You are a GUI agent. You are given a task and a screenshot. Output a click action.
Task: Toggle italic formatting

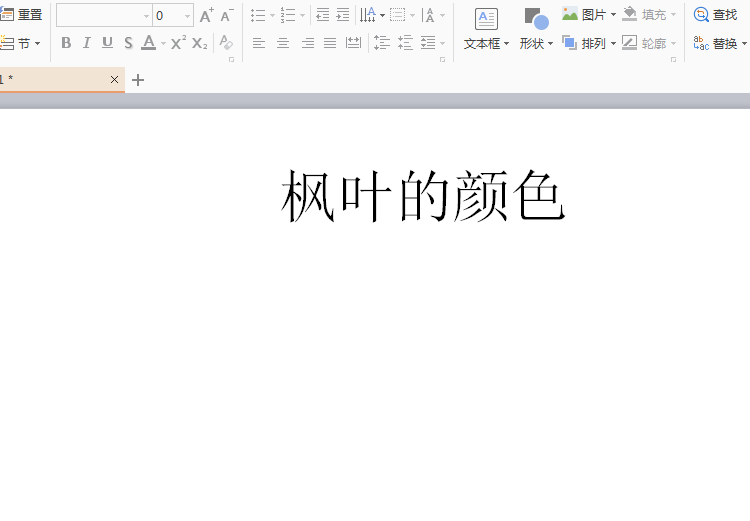click(x=87, y=43)
